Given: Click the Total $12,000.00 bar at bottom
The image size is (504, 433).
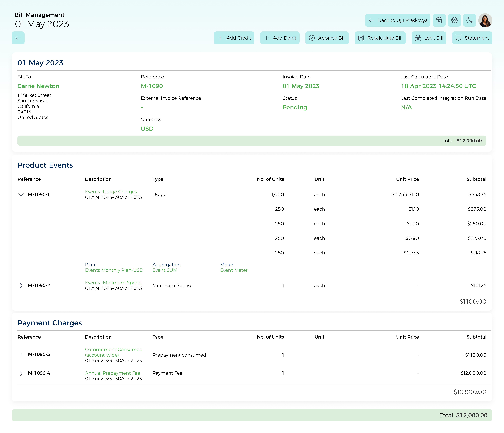Looking at the screenshot, I should [x=252, y=415].
